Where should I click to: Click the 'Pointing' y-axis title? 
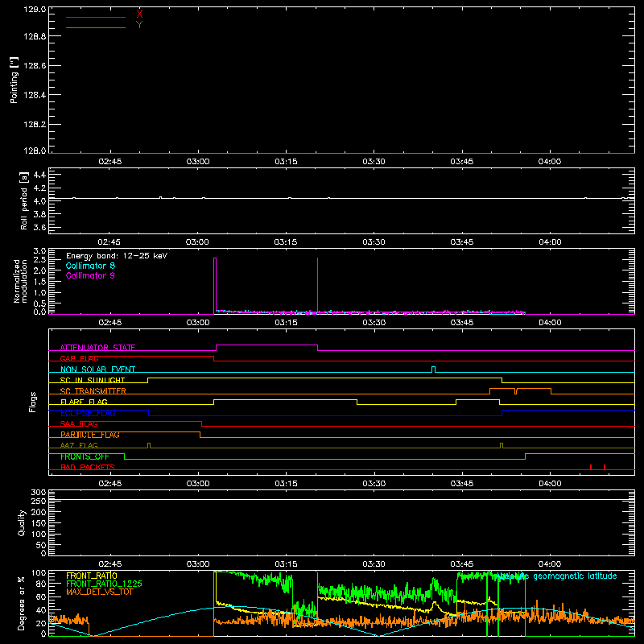click(14, 80)
